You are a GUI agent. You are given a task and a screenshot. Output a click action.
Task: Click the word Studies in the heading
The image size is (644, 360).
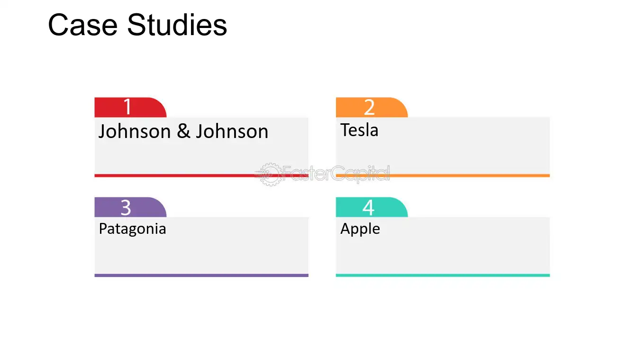177,25
